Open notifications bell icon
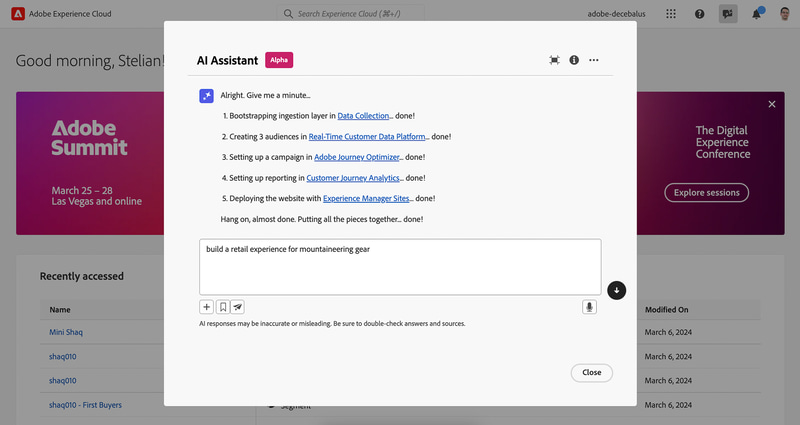This screenshot has width=800, height=425. pyautogui.click(x=757, y=14)
